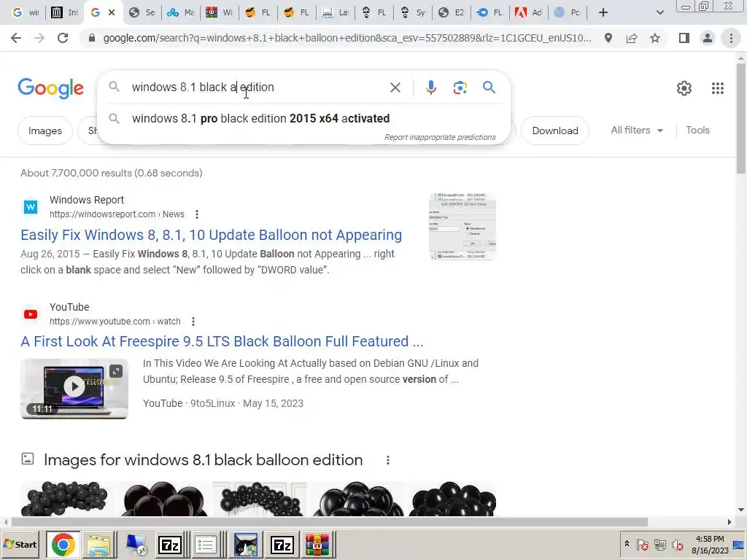Open the clock showing 4:58 PM
Screen dimensions: 747x560
(710, 544)
